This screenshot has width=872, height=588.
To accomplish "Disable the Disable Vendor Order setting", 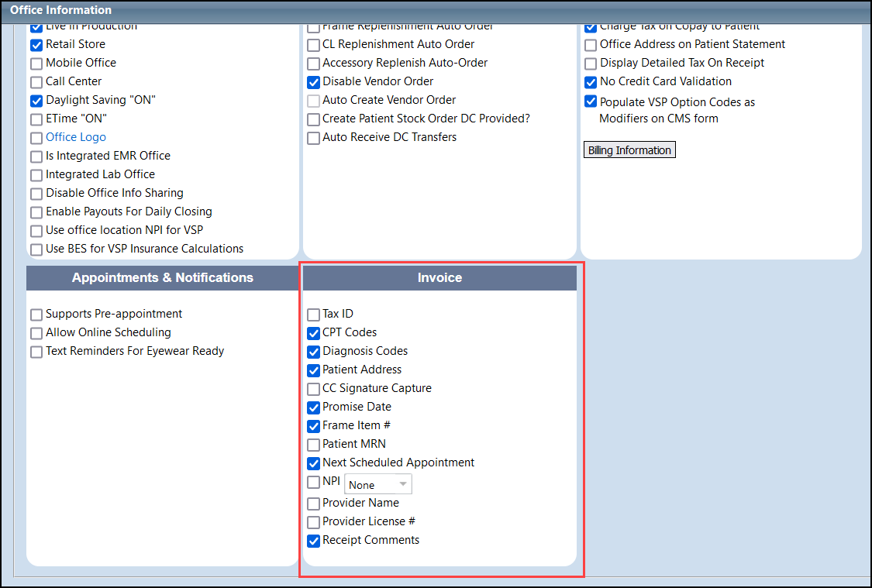I will 314,82.
